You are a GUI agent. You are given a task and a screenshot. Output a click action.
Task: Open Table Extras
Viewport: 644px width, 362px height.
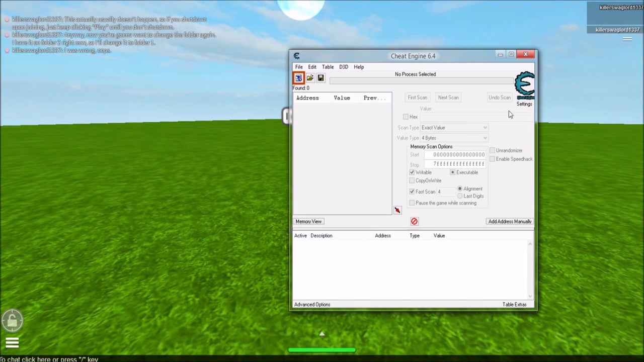tap(514, 305)
